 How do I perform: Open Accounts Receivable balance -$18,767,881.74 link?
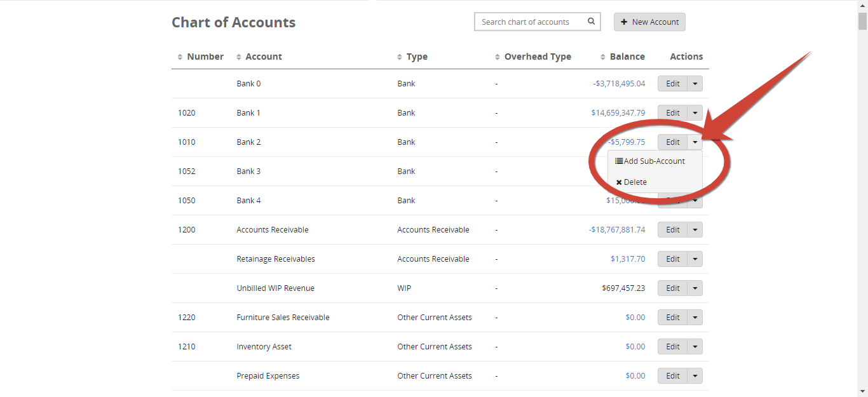point(617,230)
